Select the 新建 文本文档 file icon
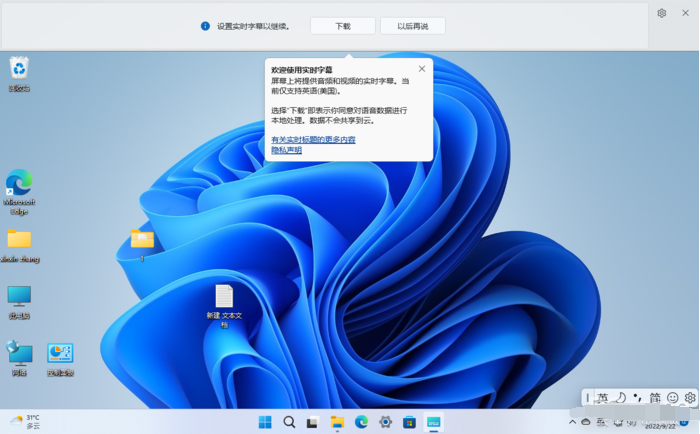The image size is (700, 434). [224, 297]
